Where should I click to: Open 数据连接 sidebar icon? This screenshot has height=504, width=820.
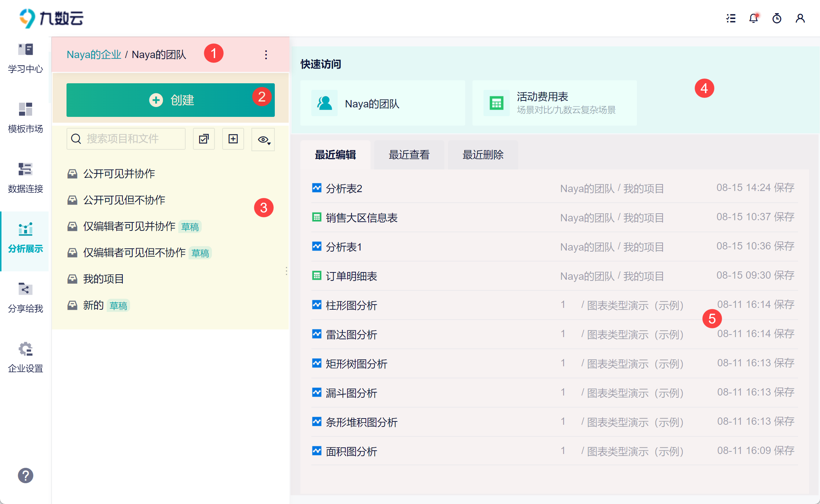tap(26, 178)
